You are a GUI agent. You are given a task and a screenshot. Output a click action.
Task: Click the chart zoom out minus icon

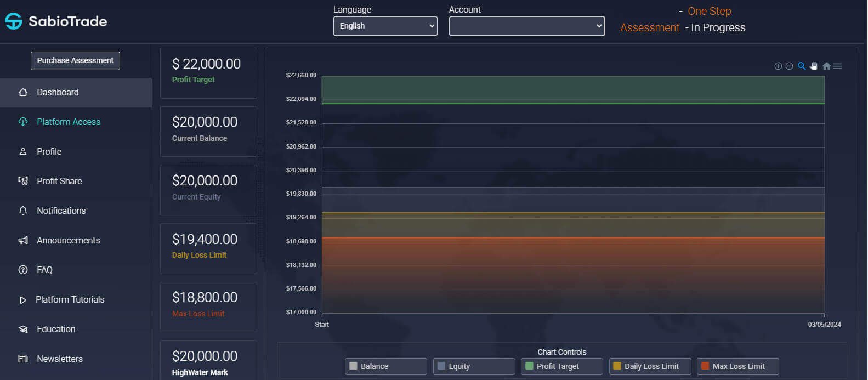[x=789, y=66]
